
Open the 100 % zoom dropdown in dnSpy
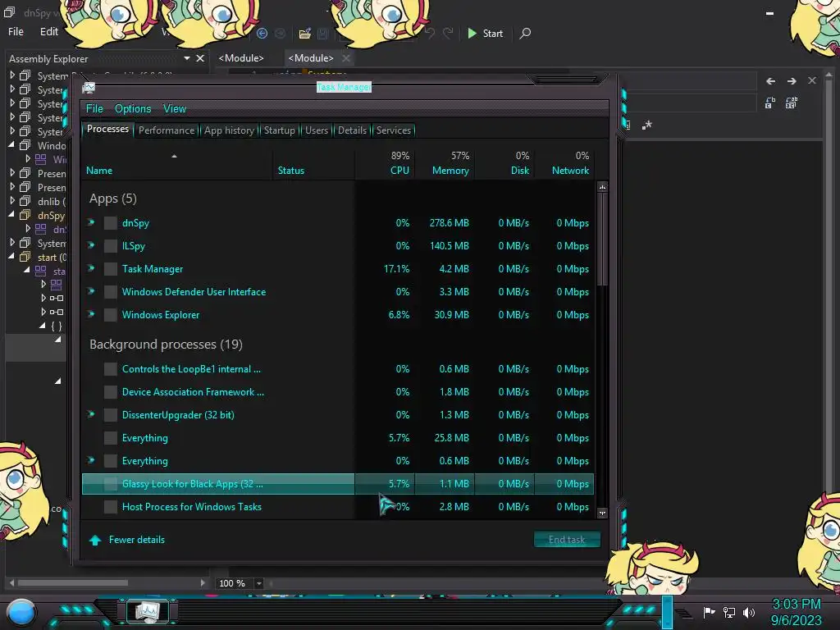[258, 583]
